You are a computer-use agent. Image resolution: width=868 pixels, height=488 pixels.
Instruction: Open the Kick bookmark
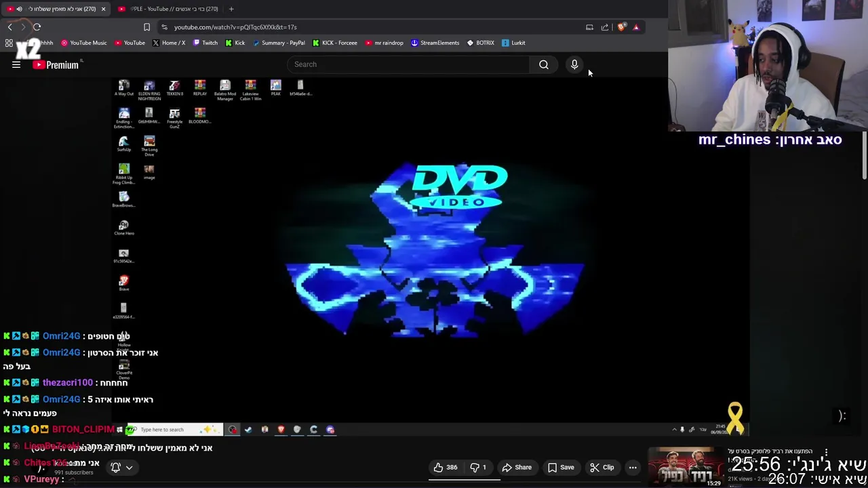(235, 43)
